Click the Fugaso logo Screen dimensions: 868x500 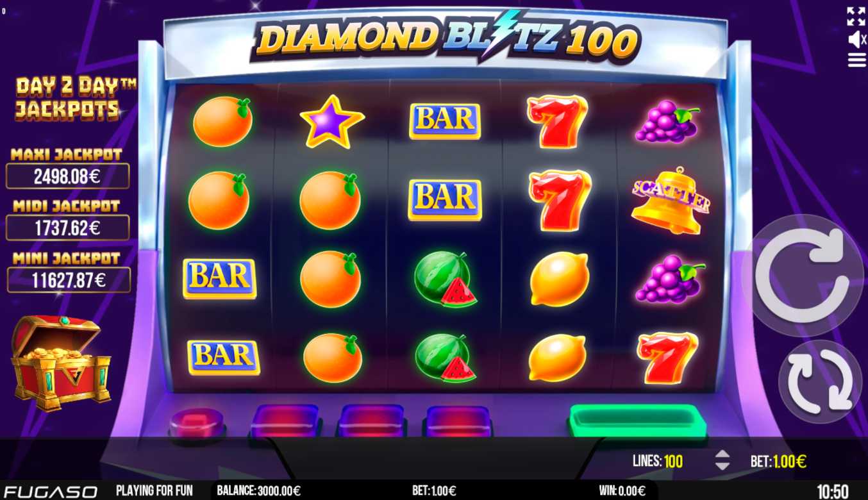coord(51,492)
